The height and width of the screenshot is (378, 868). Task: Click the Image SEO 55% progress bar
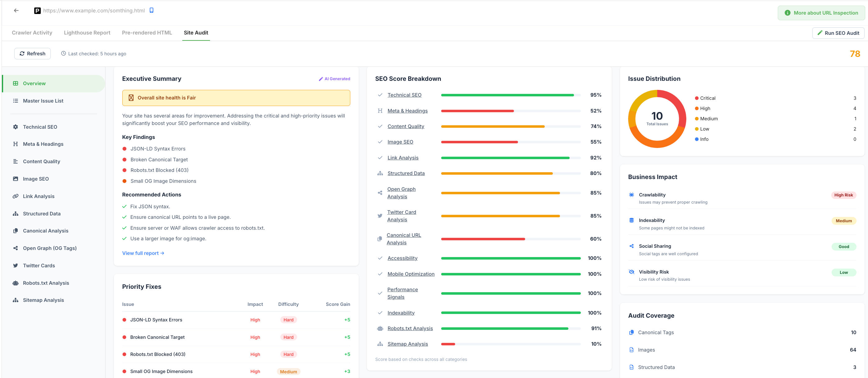(511, 142)
